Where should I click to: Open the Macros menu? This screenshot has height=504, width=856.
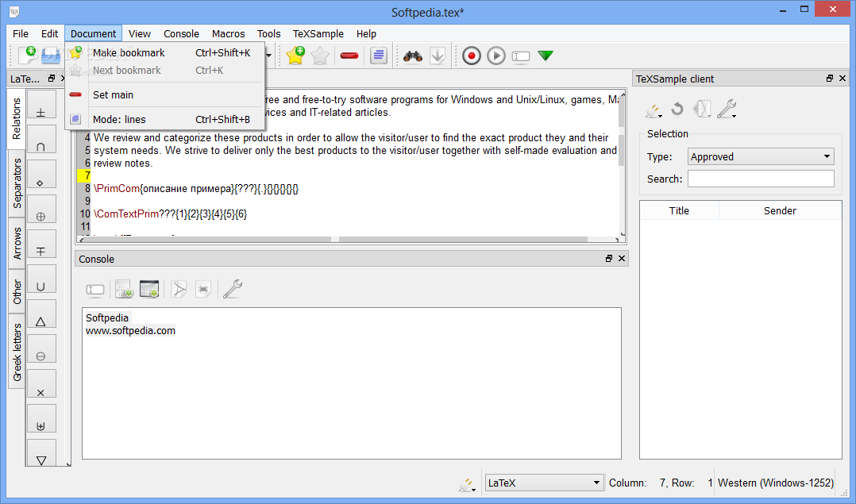coord(228,34)
